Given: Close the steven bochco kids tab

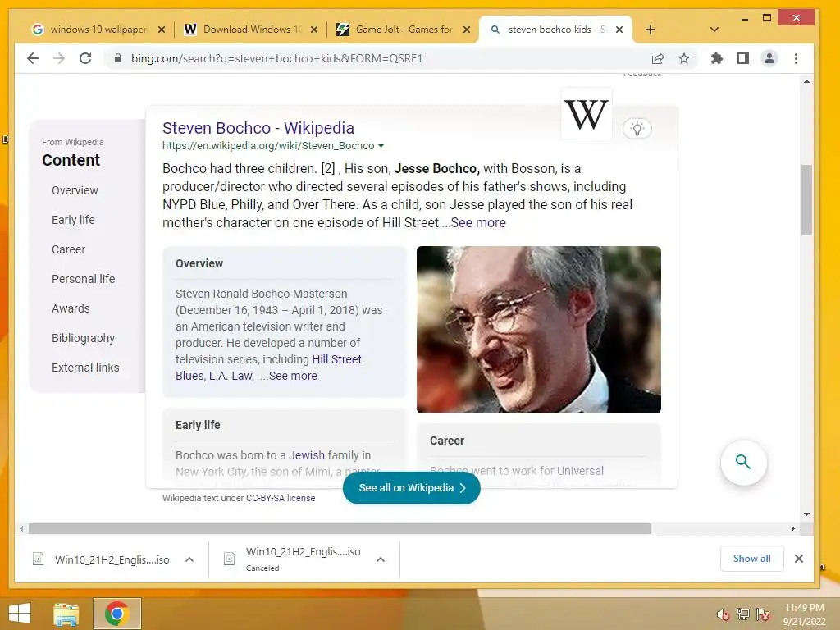Looking at the screenshot, I should (x=619, y=30).
